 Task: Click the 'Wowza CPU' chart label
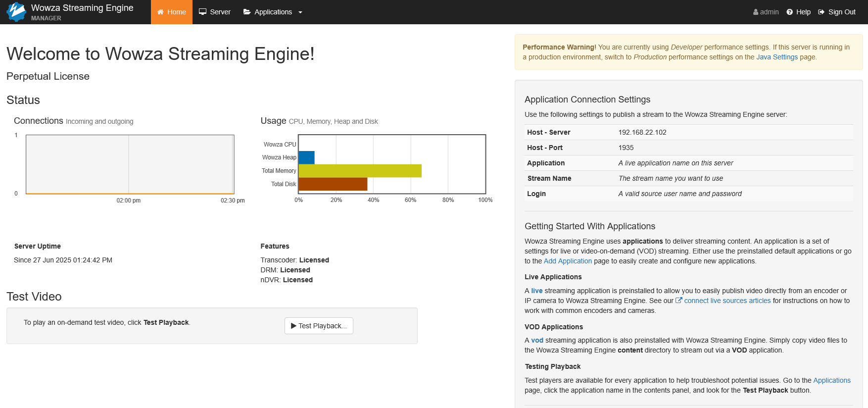(x=280, y=145)
